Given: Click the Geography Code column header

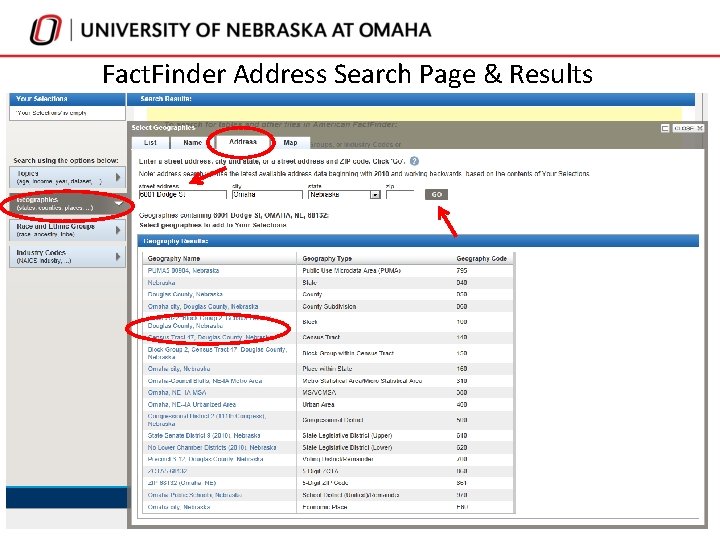Looking at the screenshot, I should [x=481, y=259].
